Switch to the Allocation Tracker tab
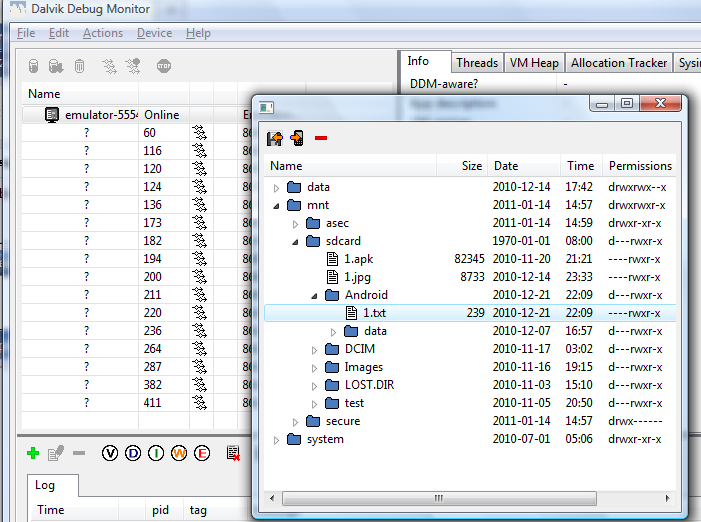Screen dimensions: 701x522 click(x=619, y=63)
